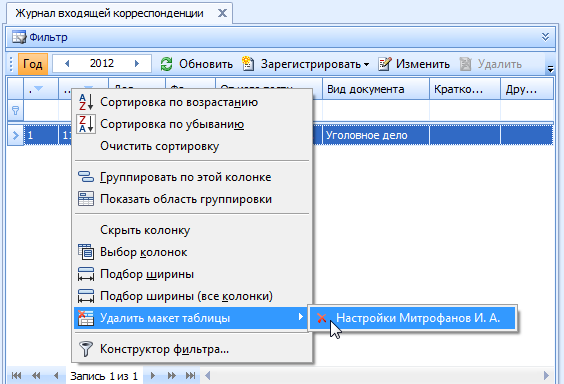Image resolution: width=564 pixels, height=384 pixels.
Task: Click the all-columns best fit icon
Action: (x=86, y=296)
